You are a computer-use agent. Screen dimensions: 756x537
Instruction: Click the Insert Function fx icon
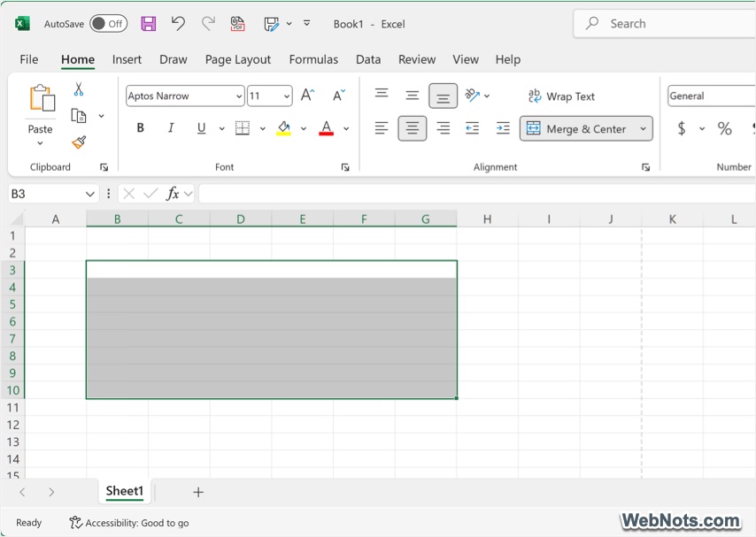(172, 194)
